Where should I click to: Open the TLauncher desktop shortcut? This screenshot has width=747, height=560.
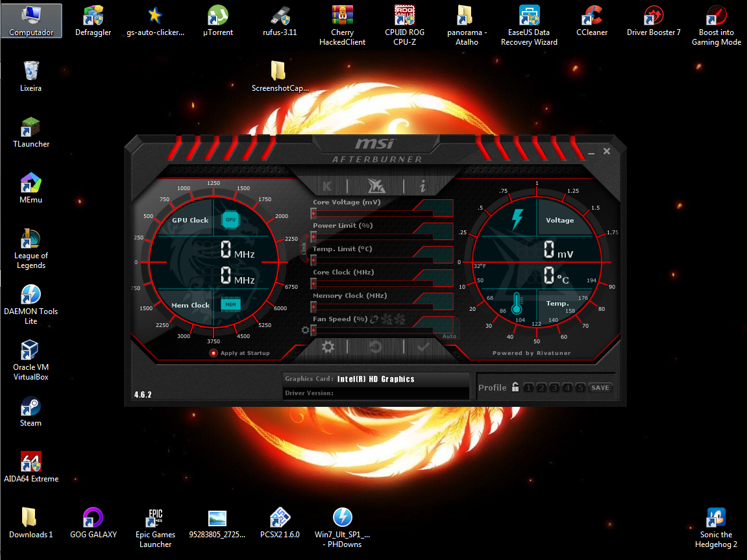[x=31, y=132]
